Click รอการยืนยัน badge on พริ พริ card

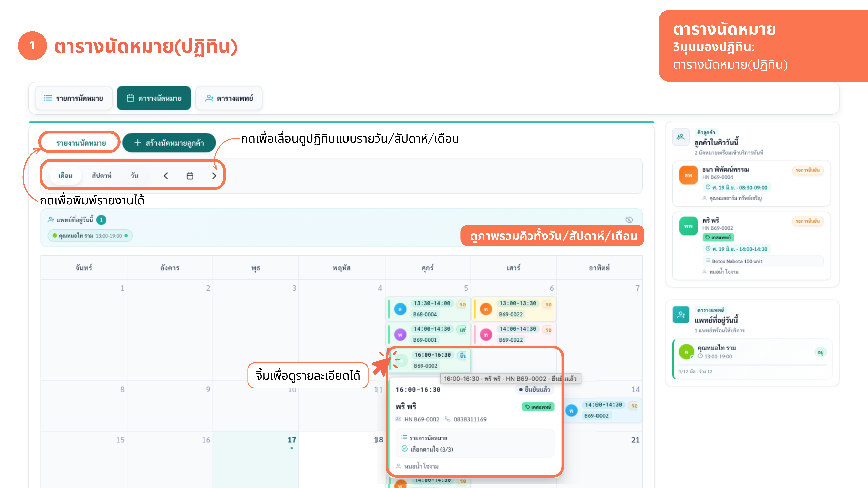coord(807,221)
